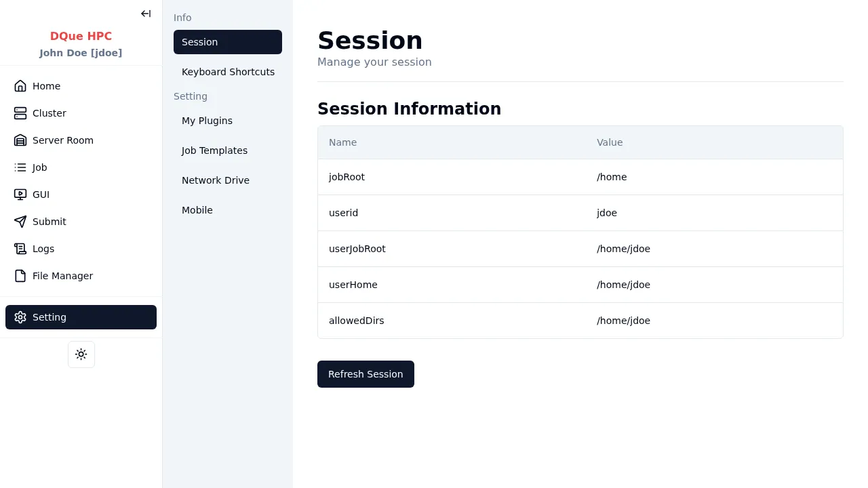Click the Server Room warehouse icon
This screenshot has width=868, height=488.
[20, 140]
